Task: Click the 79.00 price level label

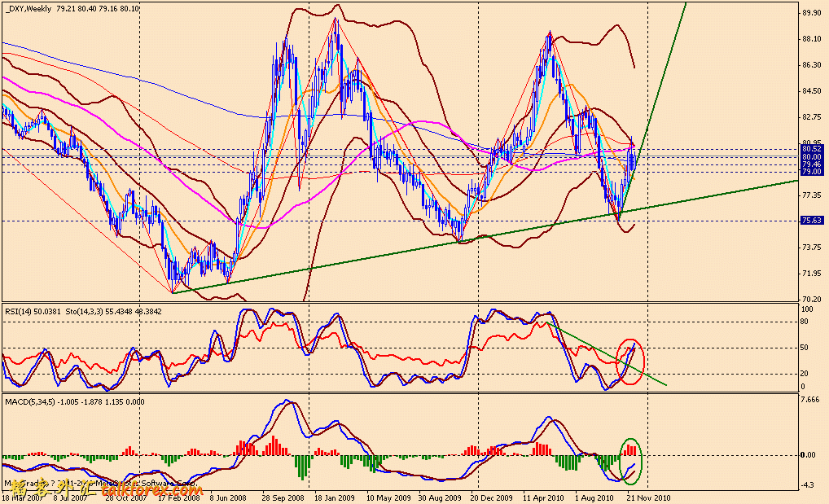Action: [811, 172]
